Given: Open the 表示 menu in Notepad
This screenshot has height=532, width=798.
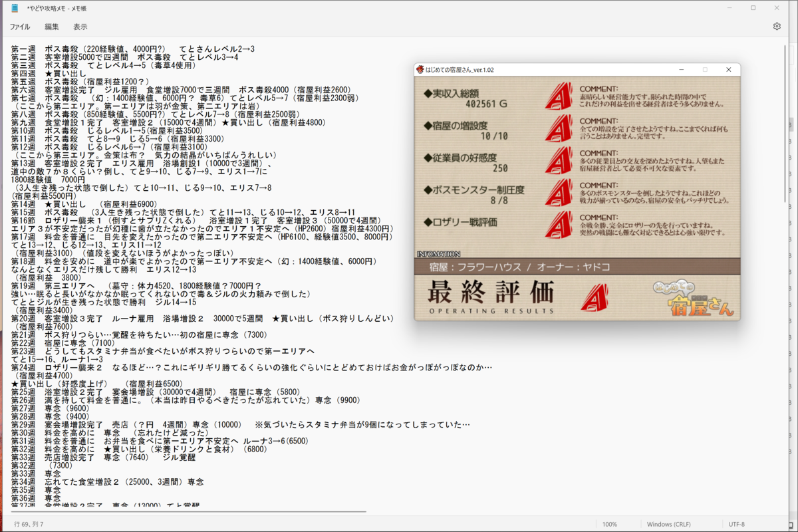Looking at the screenshot, I should pos(80,27).
